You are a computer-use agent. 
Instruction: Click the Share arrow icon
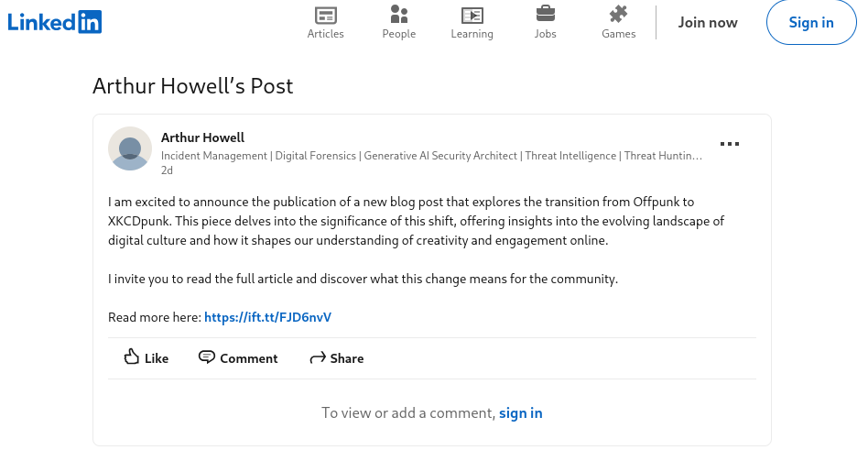(318, 358)
